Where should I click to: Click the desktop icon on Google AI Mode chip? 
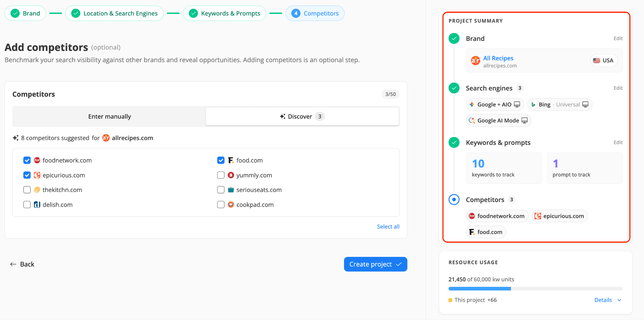tap(525, 121)
